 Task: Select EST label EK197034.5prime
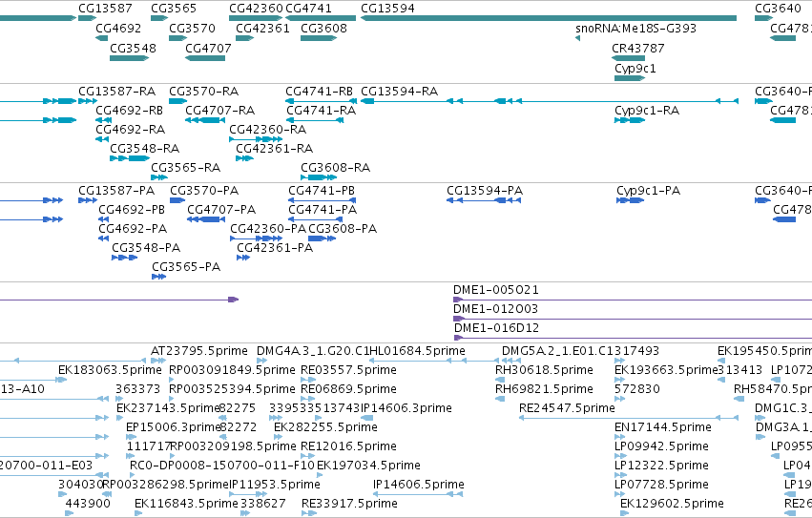click(x=368, y=466)
